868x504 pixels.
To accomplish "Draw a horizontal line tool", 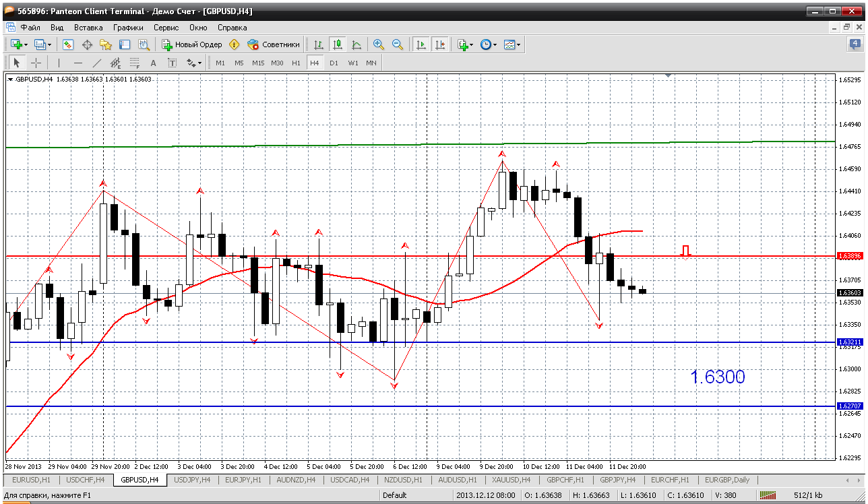I will click(x=77, y=63).
